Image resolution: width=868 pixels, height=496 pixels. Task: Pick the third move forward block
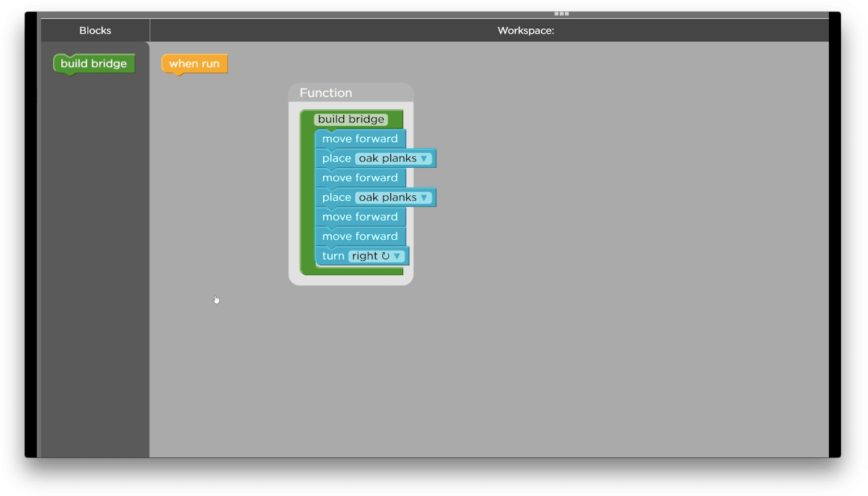tap(360, 217)
